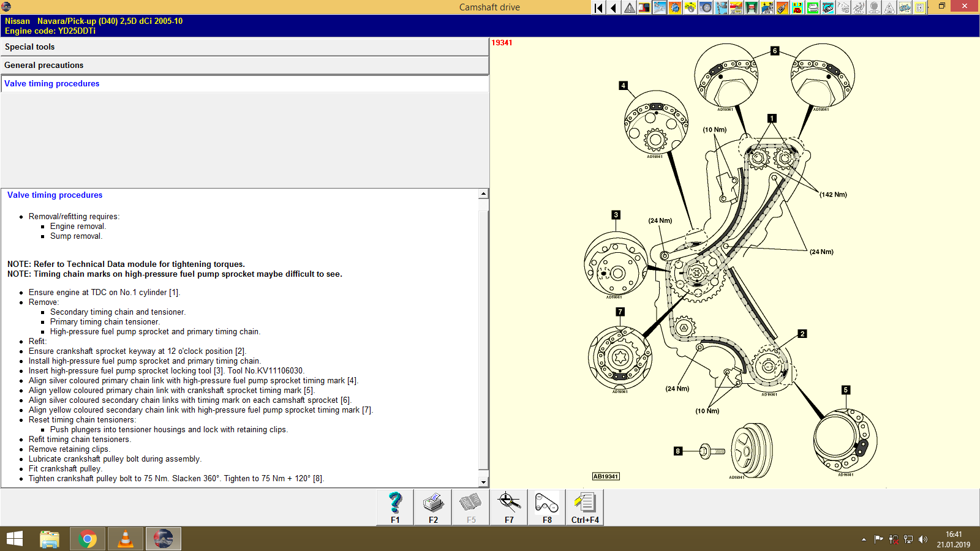This screenshot has height=551, width=980.
Task: Open the spray gun/paint icon in the toolbar
Action: (783, 8)
